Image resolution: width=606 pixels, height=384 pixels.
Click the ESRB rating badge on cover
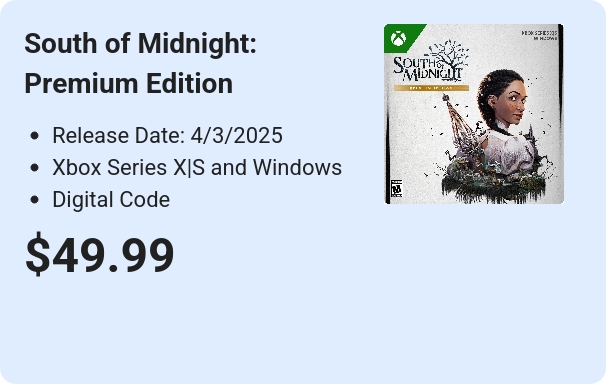tap(396, 189)
